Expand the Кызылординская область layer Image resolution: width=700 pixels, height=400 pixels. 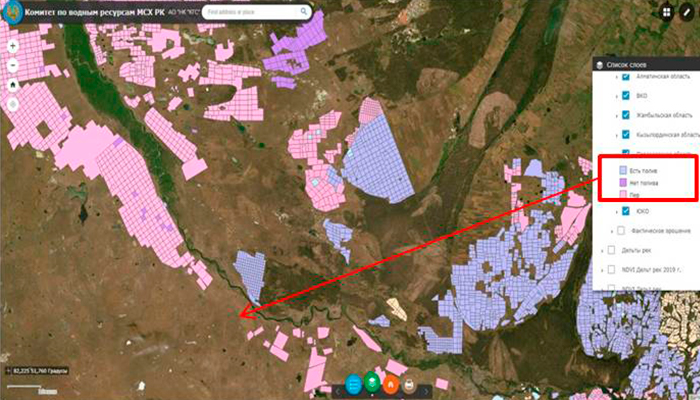click(617, 135)
